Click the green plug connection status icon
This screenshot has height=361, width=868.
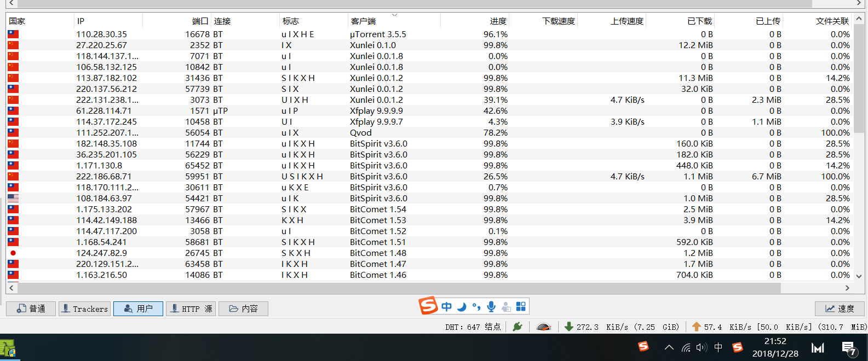click(x=518, y=327)
